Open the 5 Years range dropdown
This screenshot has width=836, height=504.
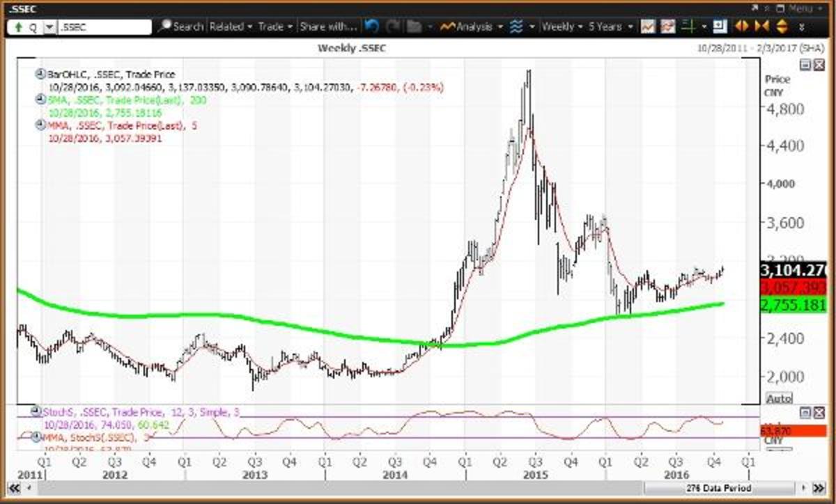[x=610, y=26]
